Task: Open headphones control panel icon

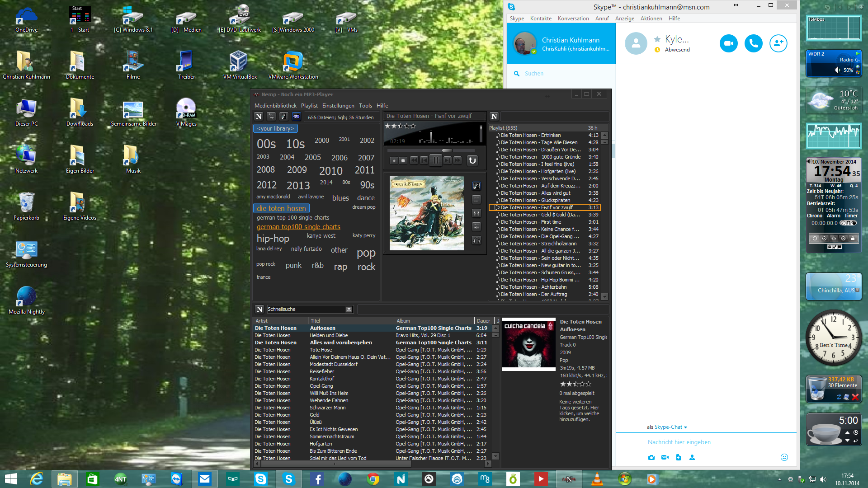Action: [x=476, y=240]
